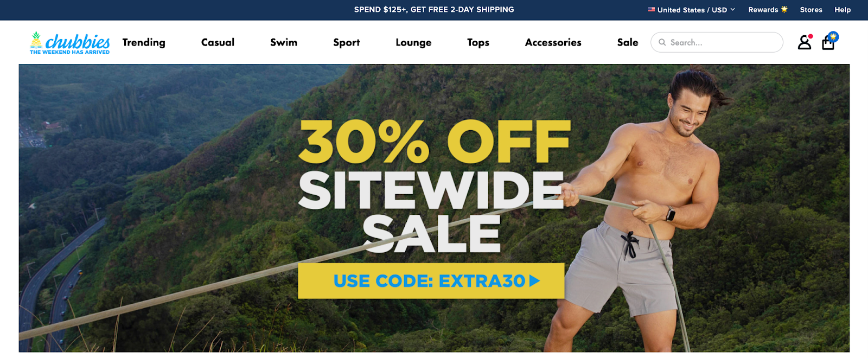Click the search magnifier icon

662,42
